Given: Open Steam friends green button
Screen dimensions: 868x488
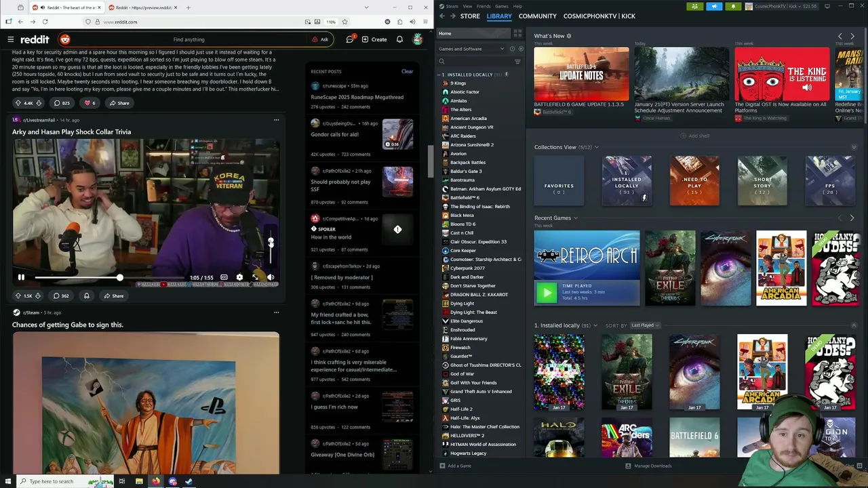Looking at the screenshot, I should (694, 6).
